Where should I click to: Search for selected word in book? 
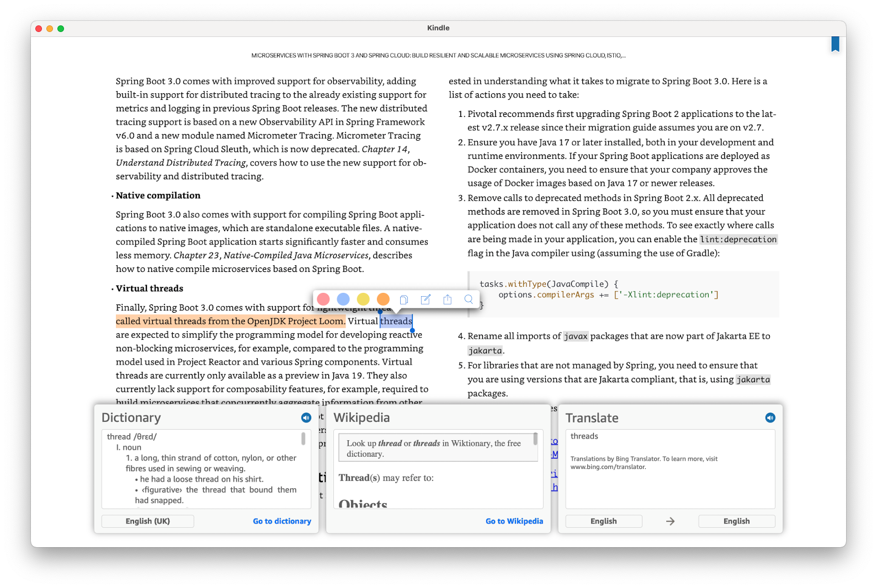pyautogui.click(x=469, y=300)
